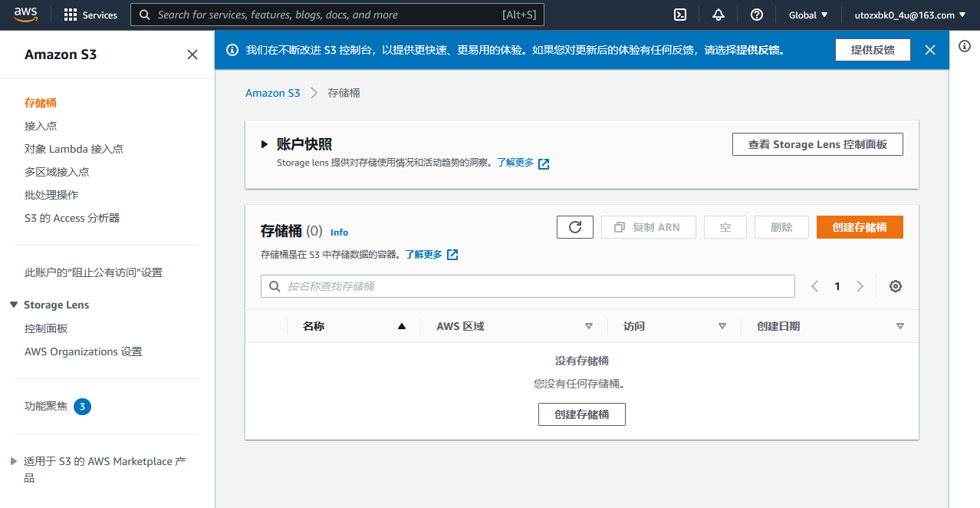980x508 pixels.
Task: Dismiss the blue feedback banner
Action: [x=930, y=50]
